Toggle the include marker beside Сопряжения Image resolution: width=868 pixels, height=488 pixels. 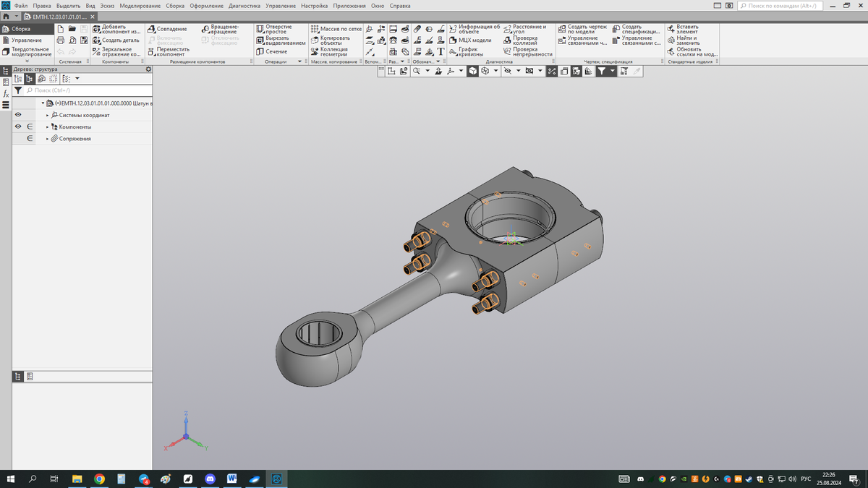click(30, 138)
